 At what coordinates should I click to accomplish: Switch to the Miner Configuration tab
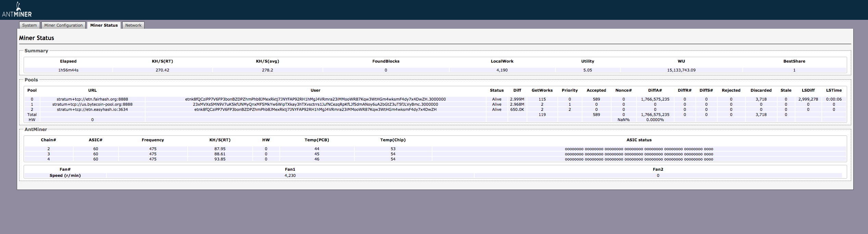(63, 25)
